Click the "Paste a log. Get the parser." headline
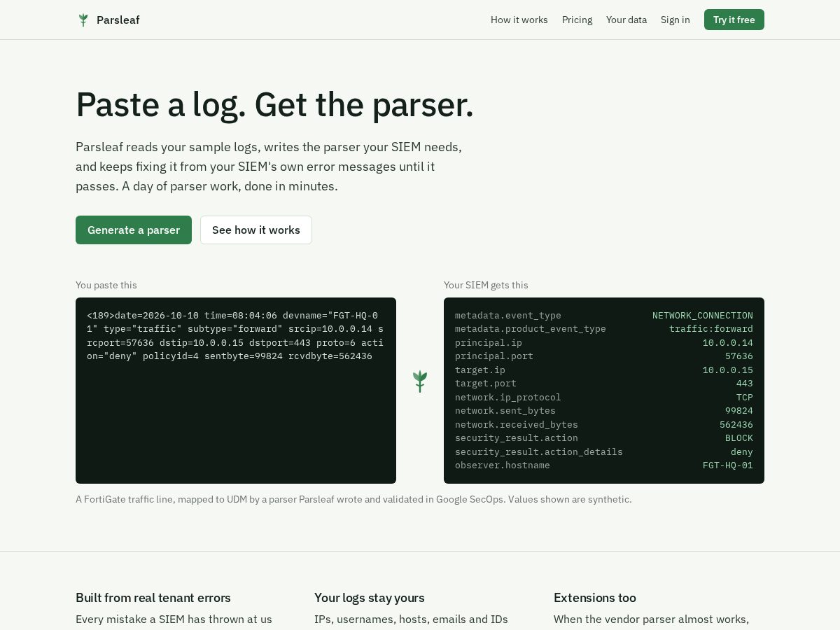The height and width of the screenshot is (630, 840). [x=274, y=105]
